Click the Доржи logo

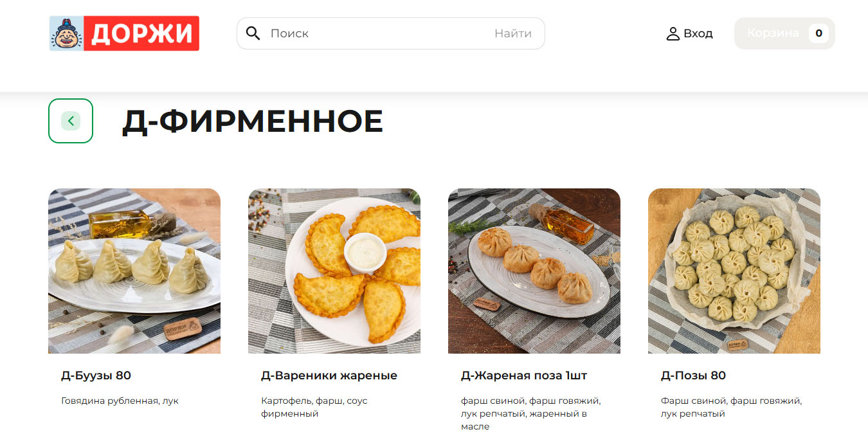(x=124, y=33)
